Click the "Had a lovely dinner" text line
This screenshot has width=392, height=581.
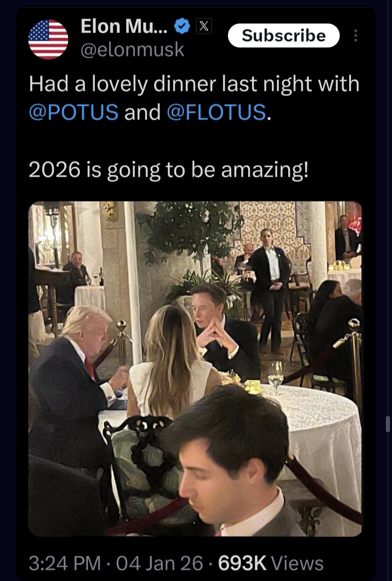(194, 84)
